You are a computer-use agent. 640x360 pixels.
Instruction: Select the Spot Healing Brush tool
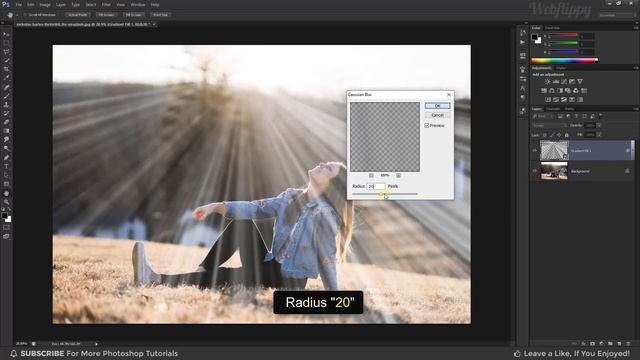pos(6,87)
